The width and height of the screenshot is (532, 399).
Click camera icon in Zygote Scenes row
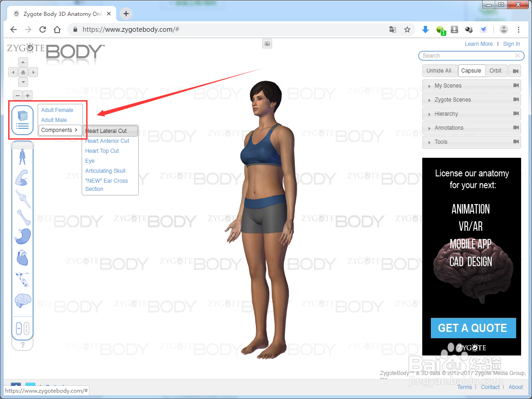(x=516, y=99)
